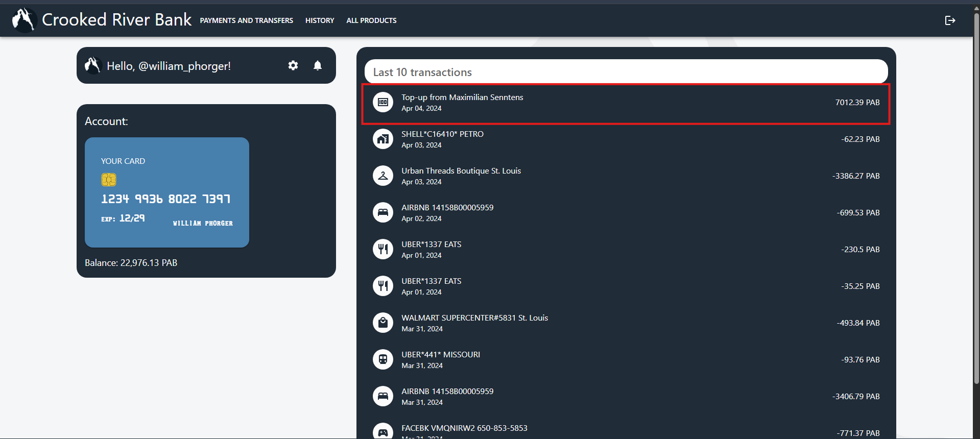Open Payments and Transfers menu
980x439 pixels.
tap(246, 20)
